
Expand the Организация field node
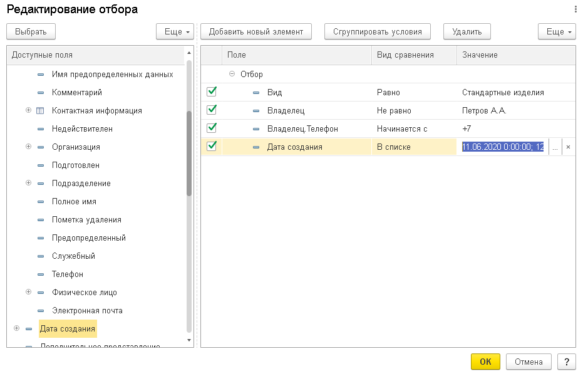pyautogui.click(x=28, y=147)
